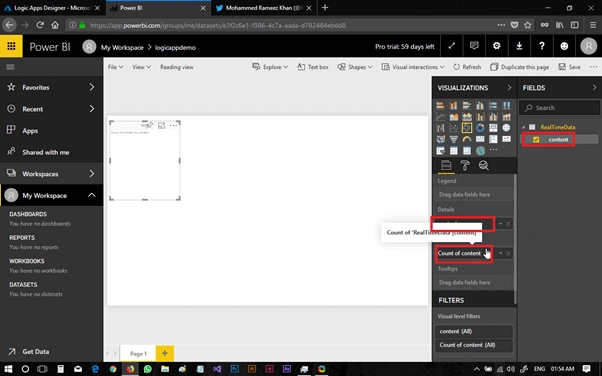Viewport: 602px width, 376px height.
Task: Select the highlighted Pie chart visualization
Action: click(467, 128)
